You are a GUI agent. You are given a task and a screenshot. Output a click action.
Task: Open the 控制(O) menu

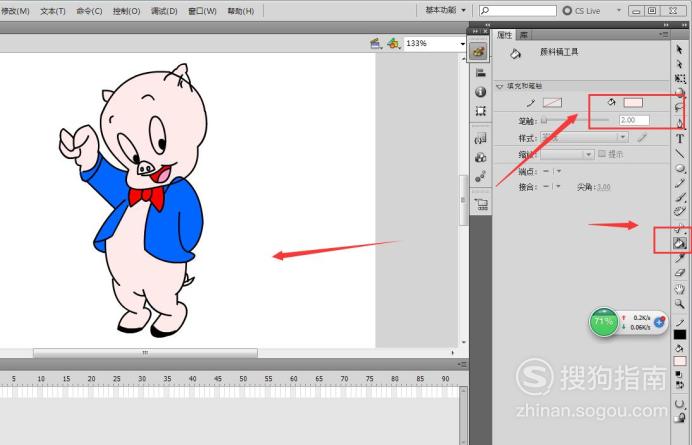[126, 11]
